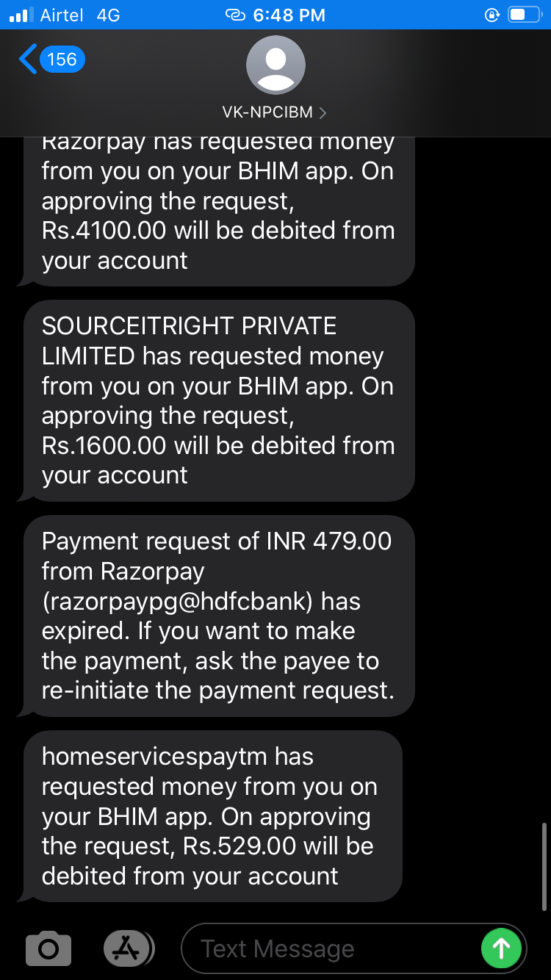
Task: Tap the 6:48 PM status bar clock
Action: point(289,15)
